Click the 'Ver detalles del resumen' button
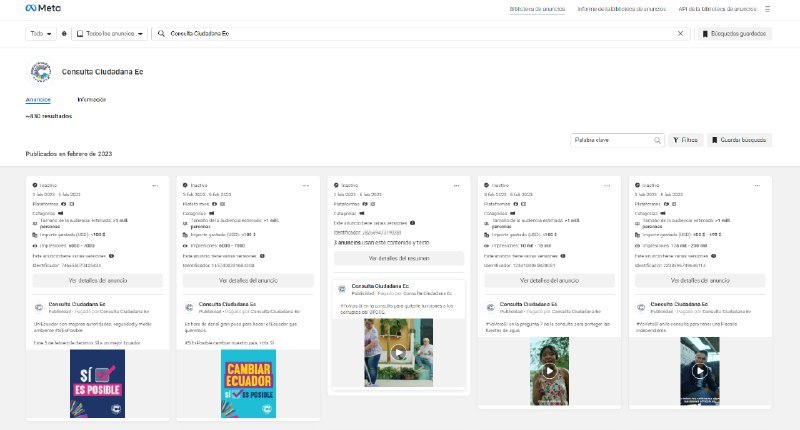The height and width of the screenshot is (430, 800). 399,259
